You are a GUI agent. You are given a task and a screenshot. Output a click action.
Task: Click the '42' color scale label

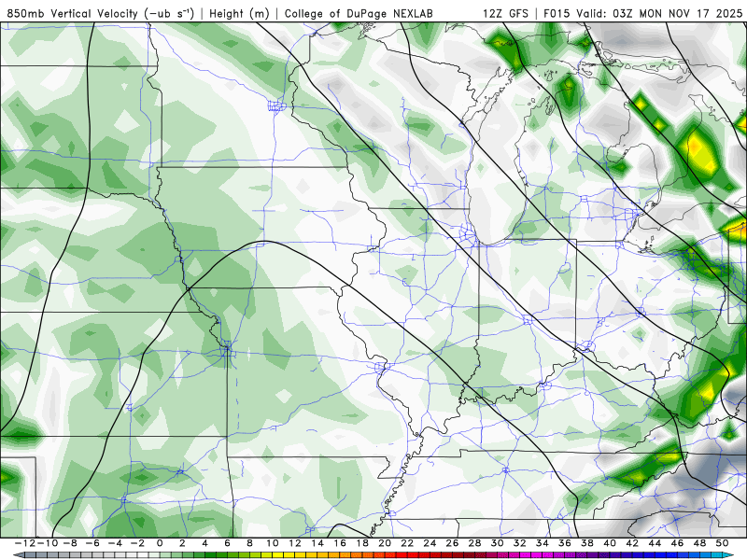click(632, 543)
